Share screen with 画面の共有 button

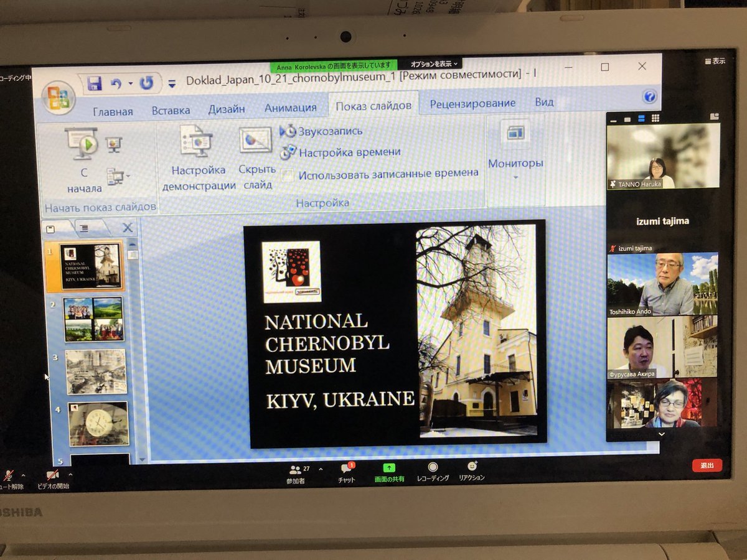[389, 473]
